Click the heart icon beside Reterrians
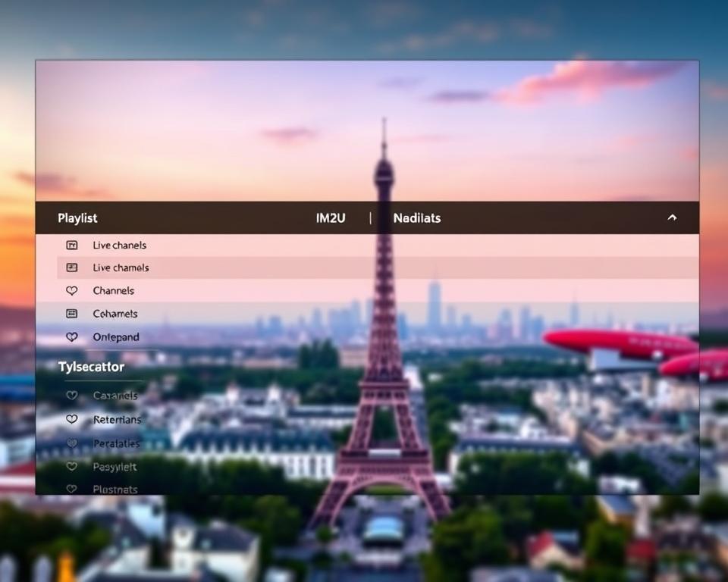The height and width of the screenshot is (582, 728). (72, 419)
